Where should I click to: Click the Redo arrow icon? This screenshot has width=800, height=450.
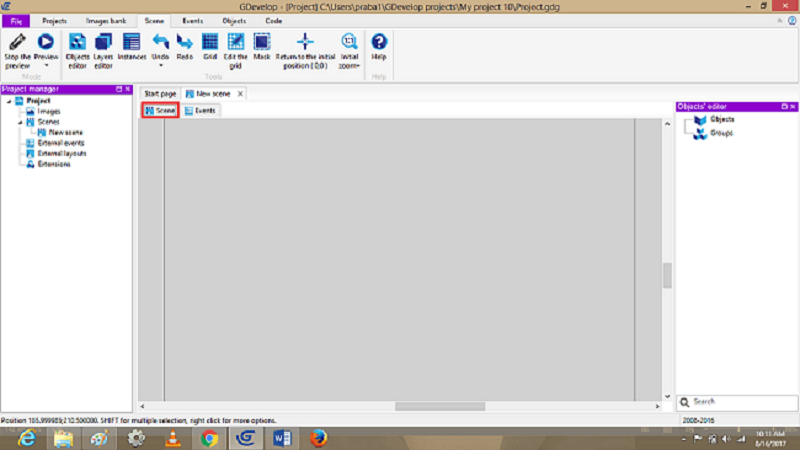click(x=185, y=42)
